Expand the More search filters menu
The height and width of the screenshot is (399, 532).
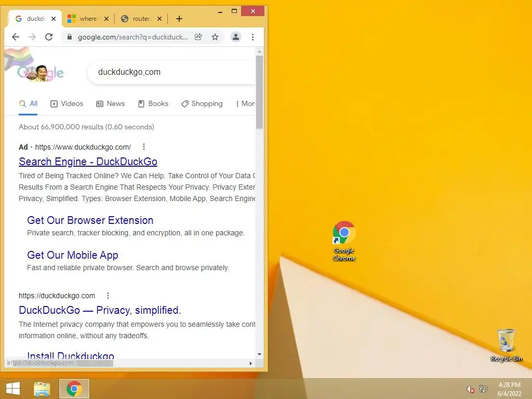point(246,103)
